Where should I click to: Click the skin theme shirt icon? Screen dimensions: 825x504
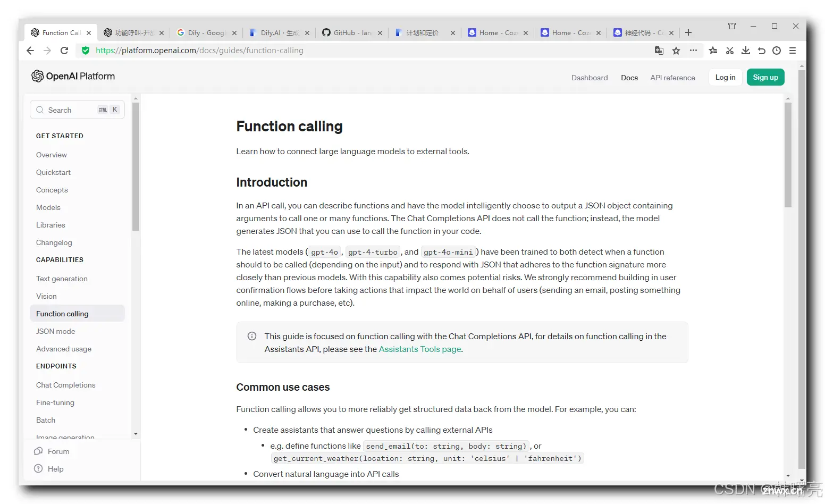coord(732,26)
